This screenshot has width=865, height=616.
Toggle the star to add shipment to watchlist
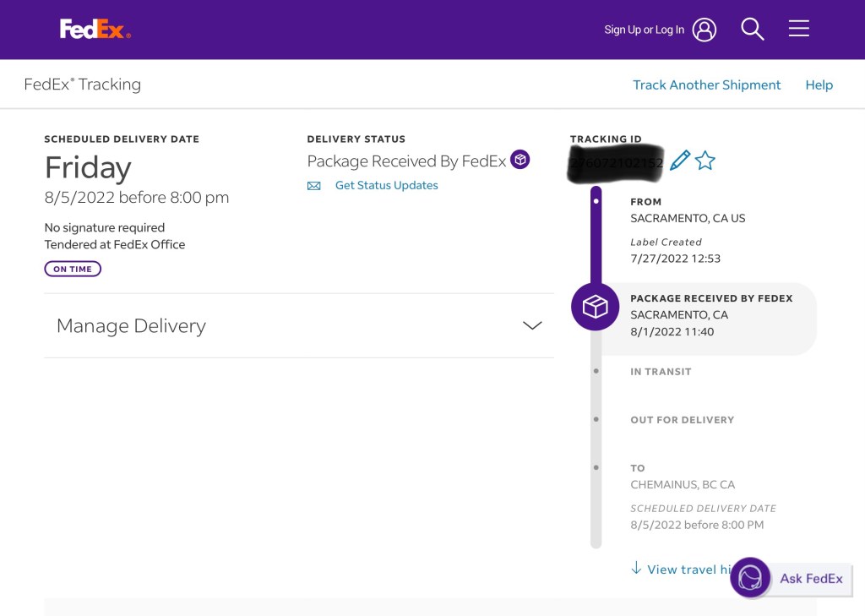705,160
